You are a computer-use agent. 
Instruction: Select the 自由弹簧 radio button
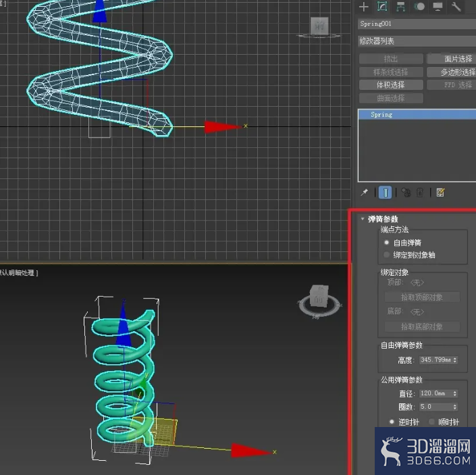386,243
